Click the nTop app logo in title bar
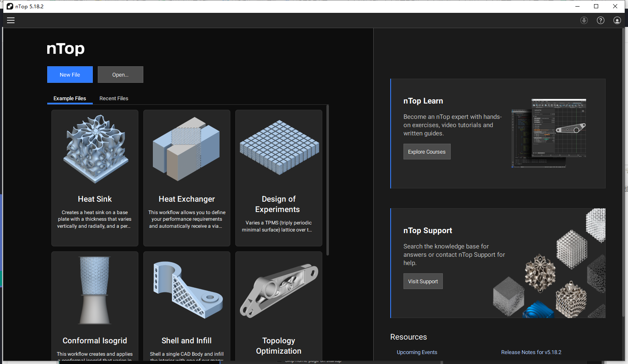This screenshot has height=364, width=628. (10, 6)
